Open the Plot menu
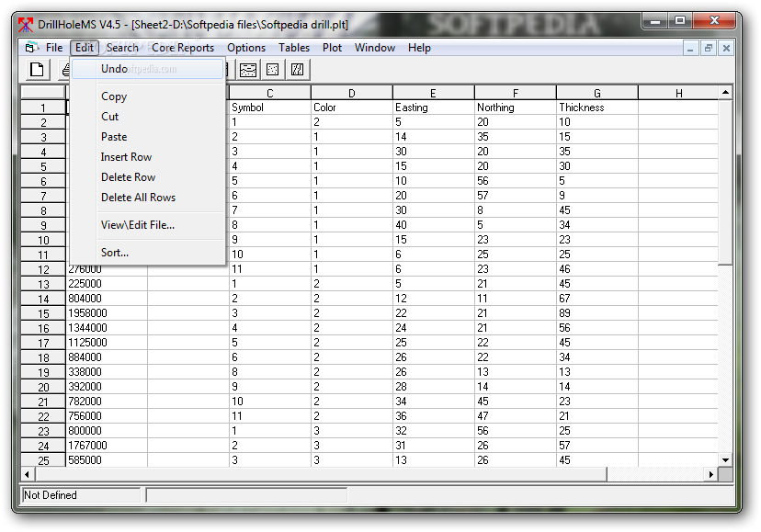This screenshot has height=532, width=761. 332,48
